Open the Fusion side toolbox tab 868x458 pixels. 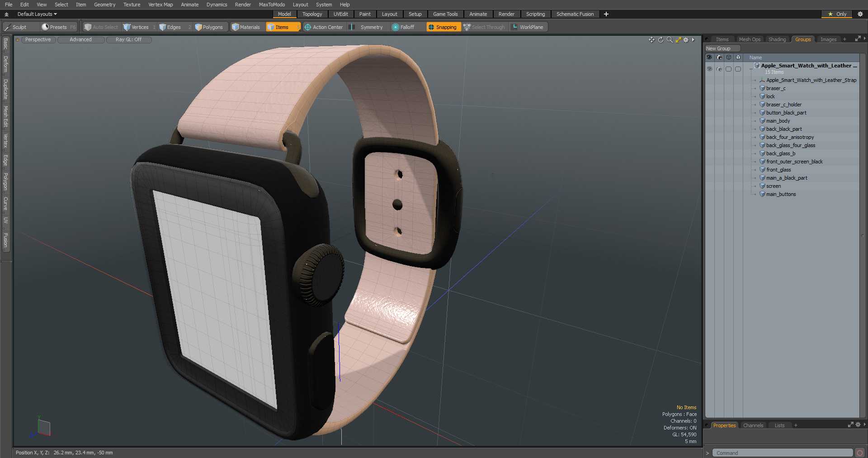(5, 240)
